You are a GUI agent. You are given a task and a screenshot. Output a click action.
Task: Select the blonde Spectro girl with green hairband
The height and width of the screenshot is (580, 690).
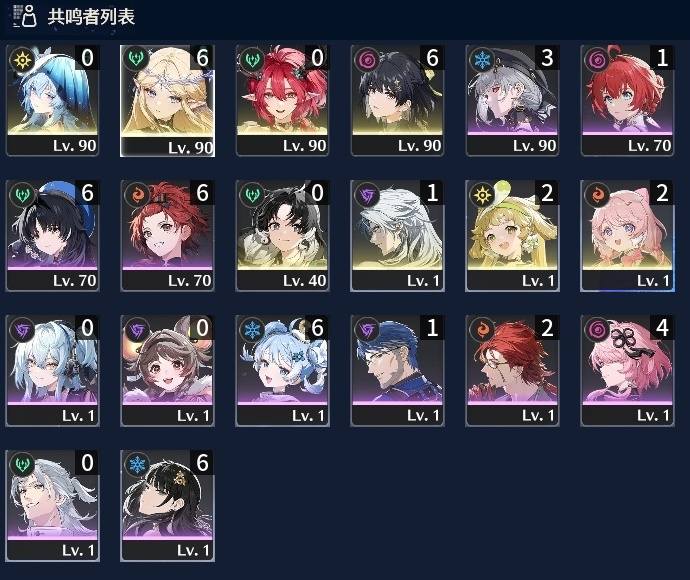click(x=512, y=235)
